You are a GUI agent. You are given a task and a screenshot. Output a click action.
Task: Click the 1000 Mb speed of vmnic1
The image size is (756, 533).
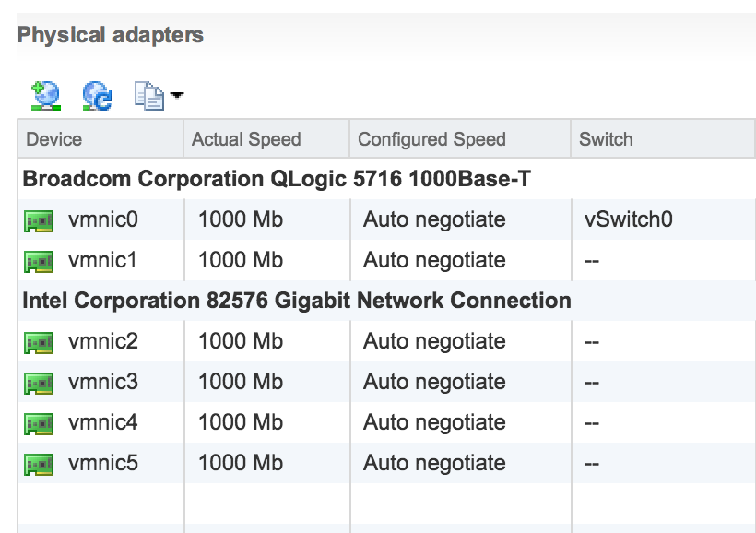point(241,260)
